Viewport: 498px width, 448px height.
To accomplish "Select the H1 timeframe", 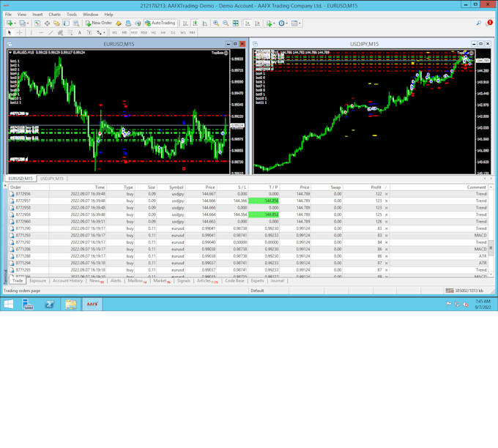I will coord(153,32).
